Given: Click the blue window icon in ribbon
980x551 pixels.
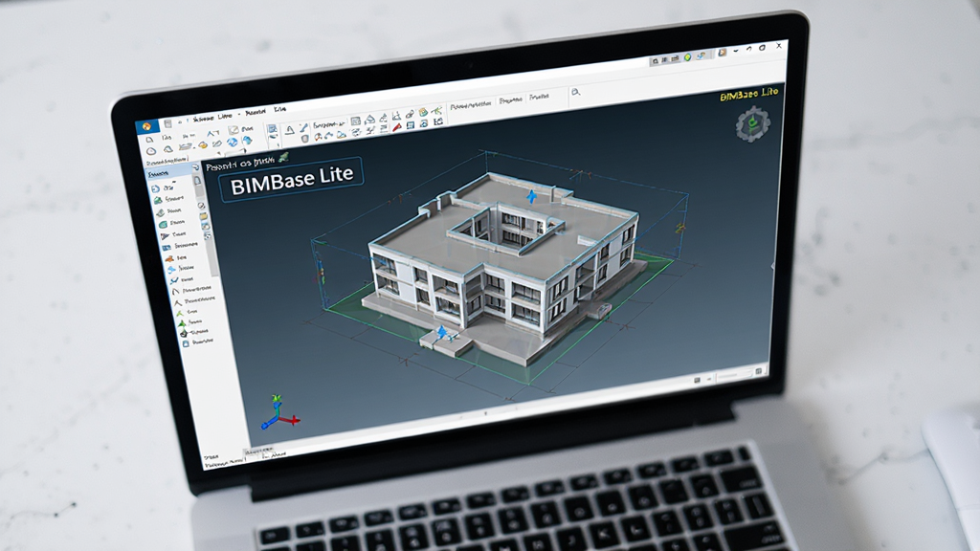Looking at the screenshot, I should pos(410,125).
